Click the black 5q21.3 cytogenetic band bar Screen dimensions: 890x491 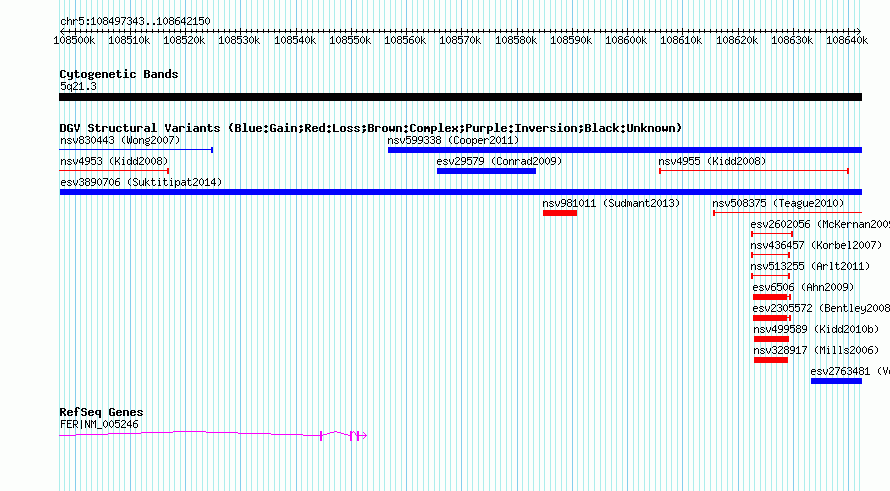(460, 97)
